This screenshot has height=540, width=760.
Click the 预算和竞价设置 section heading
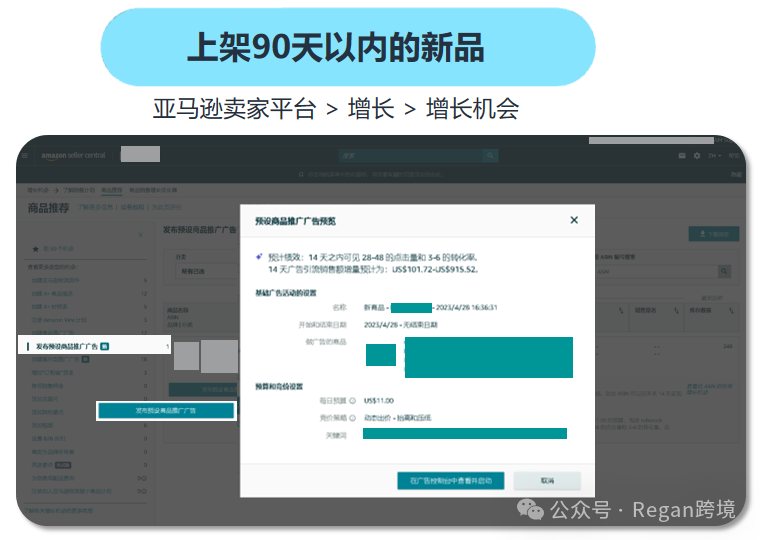(279, 386)
